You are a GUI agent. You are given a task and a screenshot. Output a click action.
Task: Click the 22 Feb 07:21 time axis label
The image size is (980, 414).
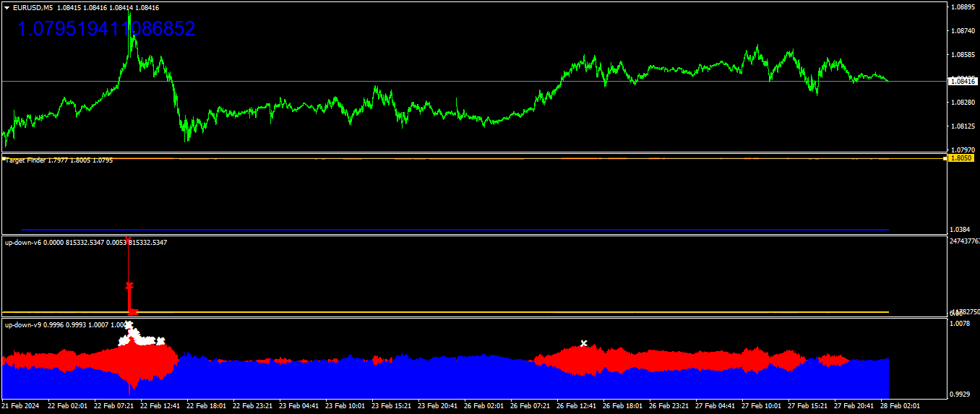tap(113, 406)
